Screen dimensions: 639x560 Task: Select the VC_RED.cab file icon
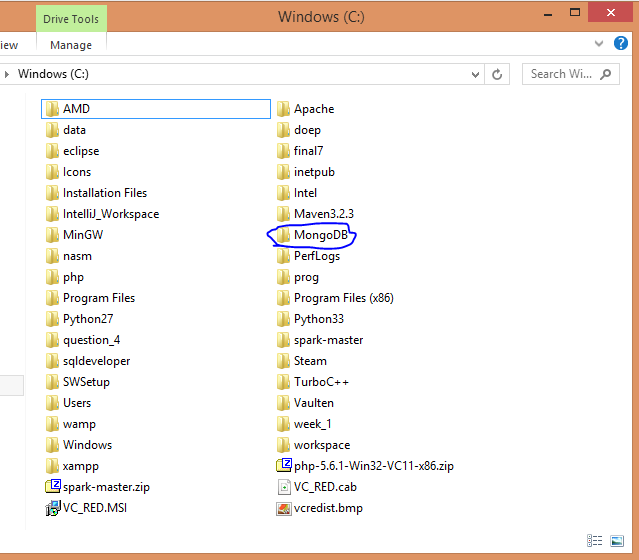pos(284,487)
